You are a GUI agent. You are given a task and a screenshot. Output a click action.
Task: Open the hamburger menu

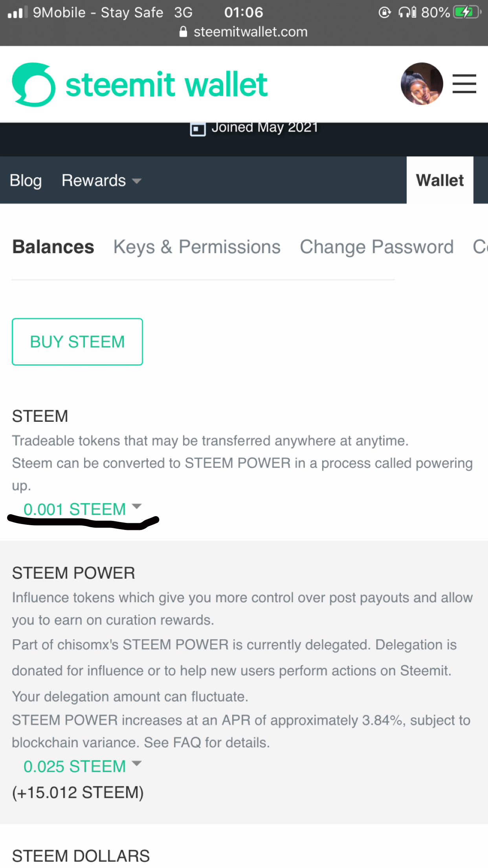464,84
